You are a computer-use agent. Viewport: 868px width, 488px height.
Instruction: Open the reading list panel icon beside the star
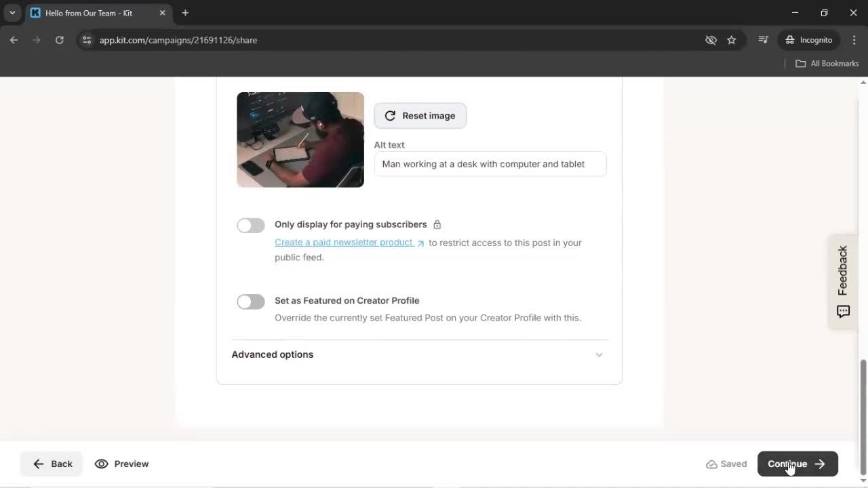pos(763,40)
